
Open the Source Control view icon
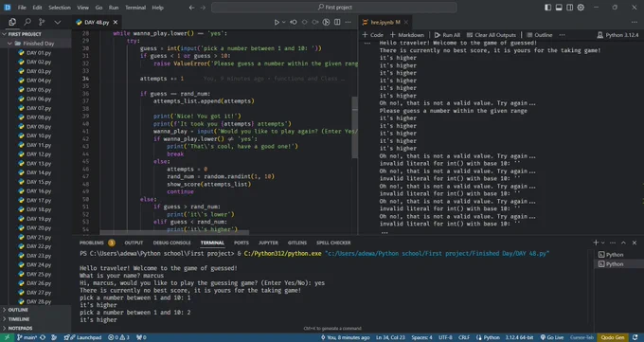coord(42,22)
